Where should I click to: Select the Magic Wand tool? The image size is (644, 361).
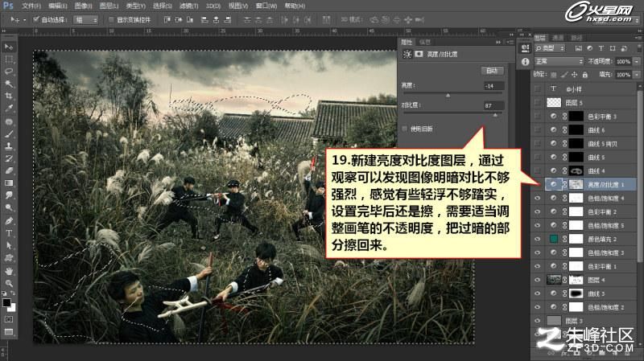pos(9,84)
